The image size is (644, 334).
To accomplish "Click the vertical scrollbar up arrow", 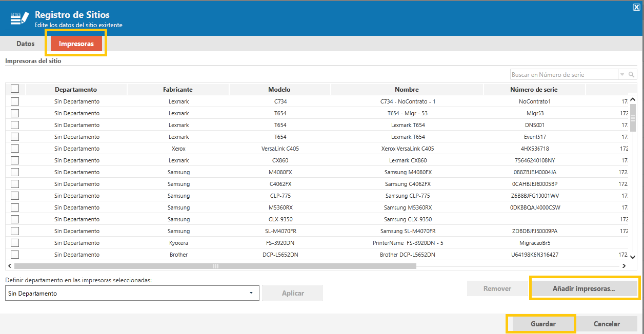I will [x=633, y=100].
